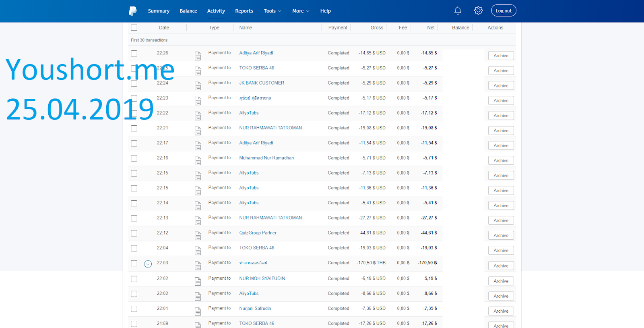Viewport: 644px width, 328px height.
Task: Open the Help page
Action: point(325,11)
